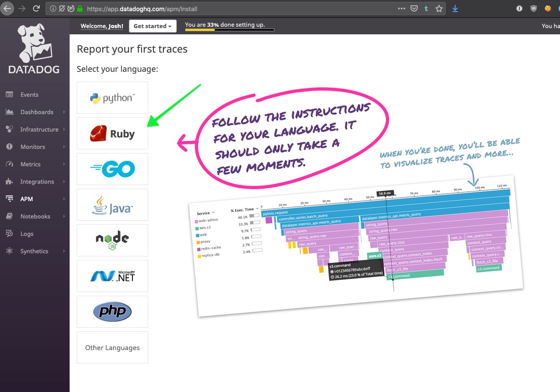Image resolution: width=560 pixels, height=392 pixels.
Task: Click the sample trace flame graph image
Action: click(x=356, y=245)
